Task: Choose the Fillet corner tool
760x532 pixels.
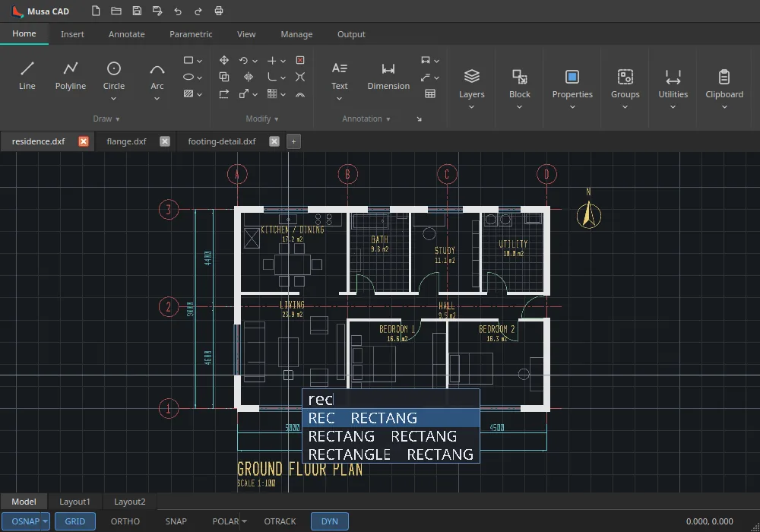Action: (x=272, y=77)
